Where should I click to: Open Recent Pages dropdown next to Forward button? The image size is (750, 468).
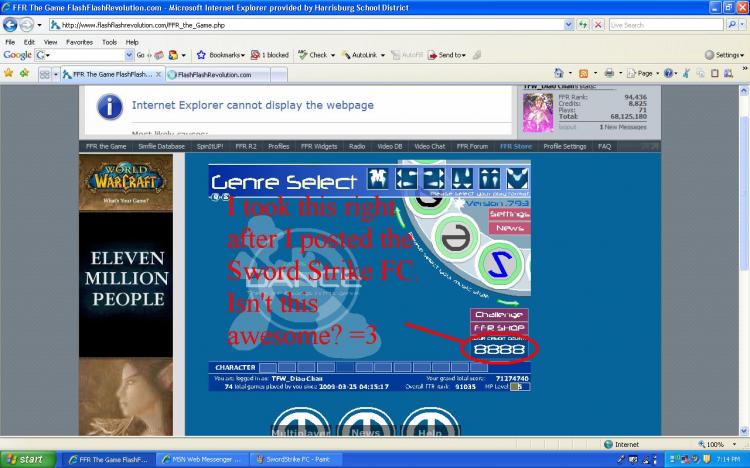pos(39,25)
